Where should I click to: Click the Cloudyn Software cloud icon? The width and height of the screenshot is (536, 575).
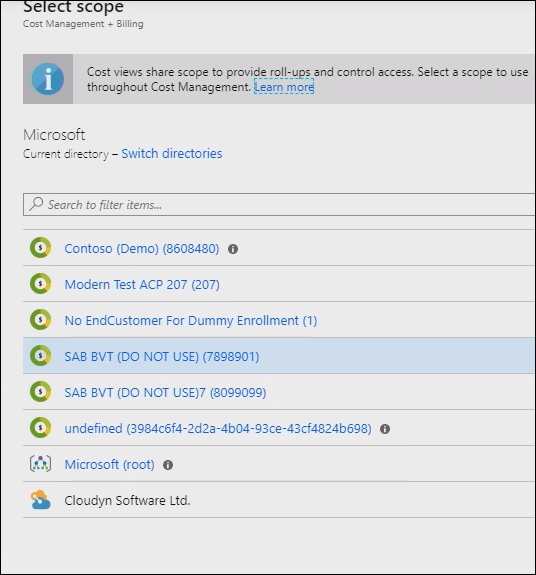(40, 500)
